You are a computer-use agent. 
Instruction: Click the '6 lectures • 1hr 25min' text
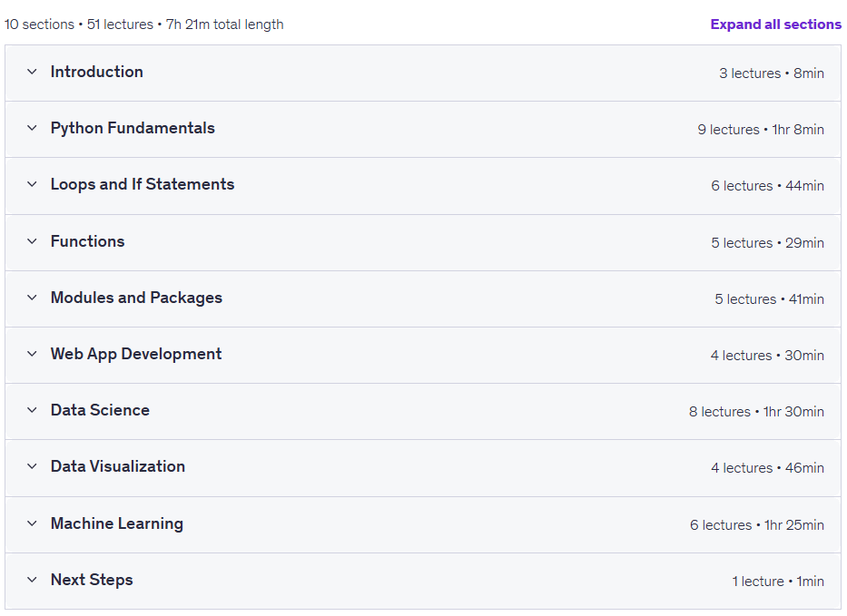(x=757, y=524)
